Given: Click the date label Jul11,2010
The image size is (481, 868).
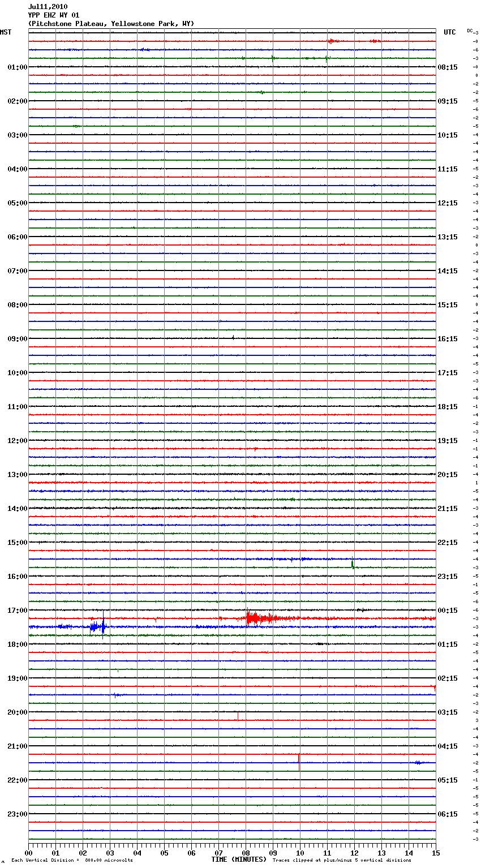Looking at the screenshot, I should [48, 7].
